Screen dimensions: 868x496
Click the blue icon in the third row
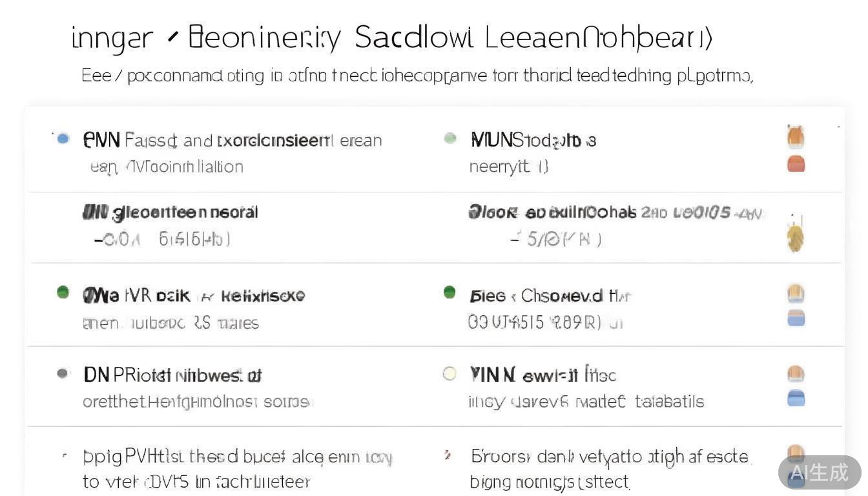point(796,318)
